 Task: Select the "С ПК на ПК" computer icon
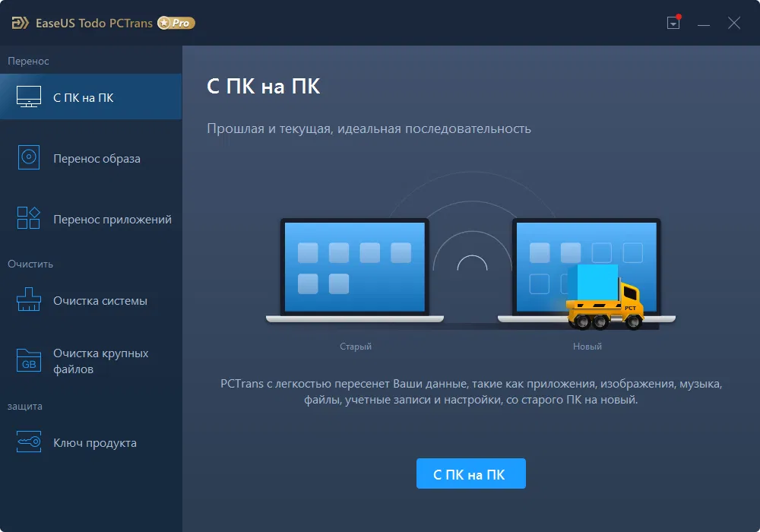coord(28,96)
